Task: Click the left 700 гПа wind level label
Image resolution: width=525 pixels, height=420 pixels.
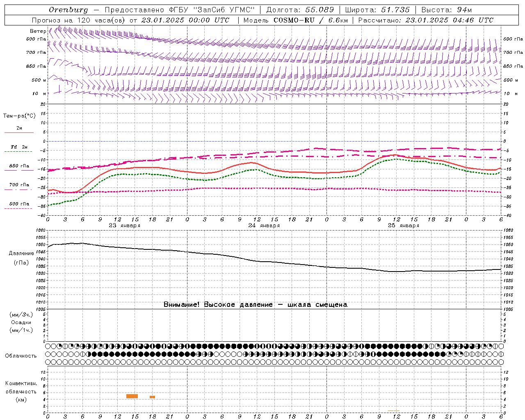Action: pos(36,52)
